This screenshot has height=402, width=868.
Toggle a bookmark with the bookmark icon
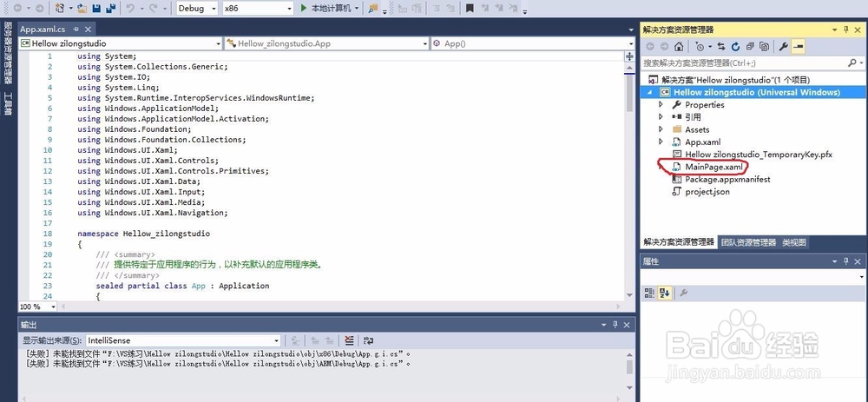pos(470,9)
